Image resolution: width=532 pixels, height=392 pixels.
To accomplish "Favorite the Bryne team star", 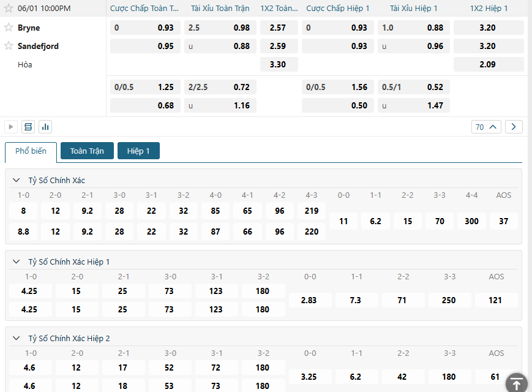I will coord(9,28).
